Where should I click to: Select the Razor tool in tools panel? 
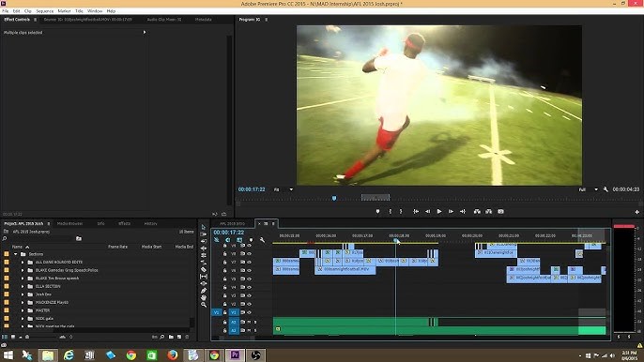pyautogui.click(x=204, y=269)
